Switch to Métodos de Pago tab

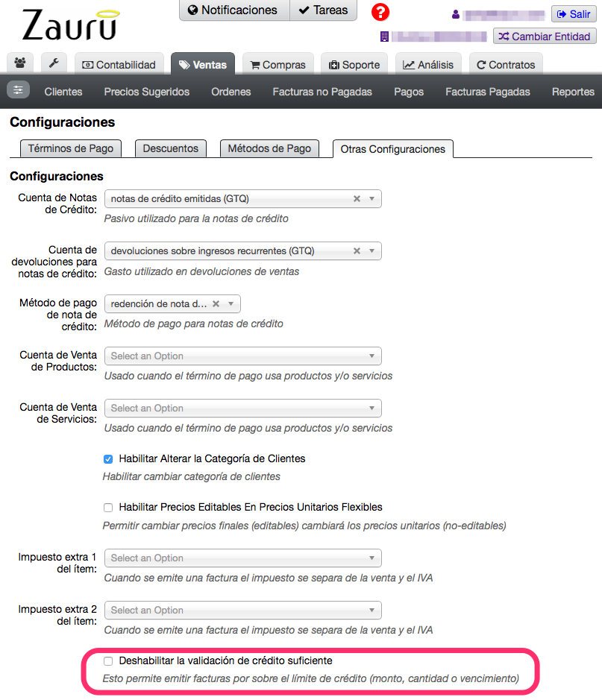point(269,148)
